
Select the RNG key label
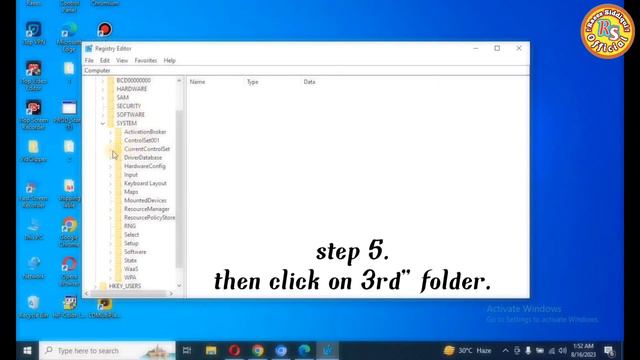click(x=130, y=226)
